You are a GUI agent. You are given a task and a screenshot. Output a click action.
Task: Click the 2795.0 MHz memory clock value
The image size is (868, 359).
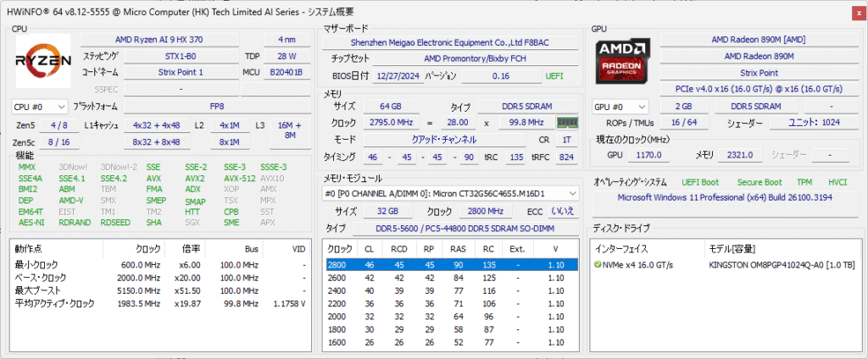tap(391, 122)
